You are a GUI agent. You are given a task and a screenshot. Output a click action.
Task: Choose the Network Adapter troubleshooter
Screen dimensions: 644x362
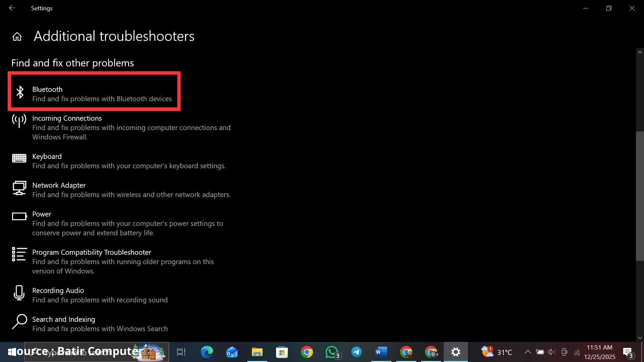[59, 185]
